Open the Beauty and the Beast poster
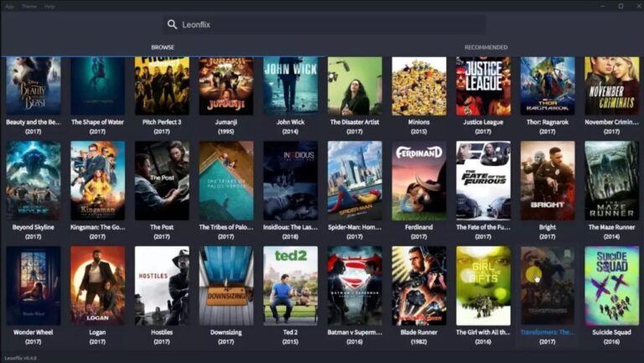Screen dimensions: 644x363 [x=34, y=86]
